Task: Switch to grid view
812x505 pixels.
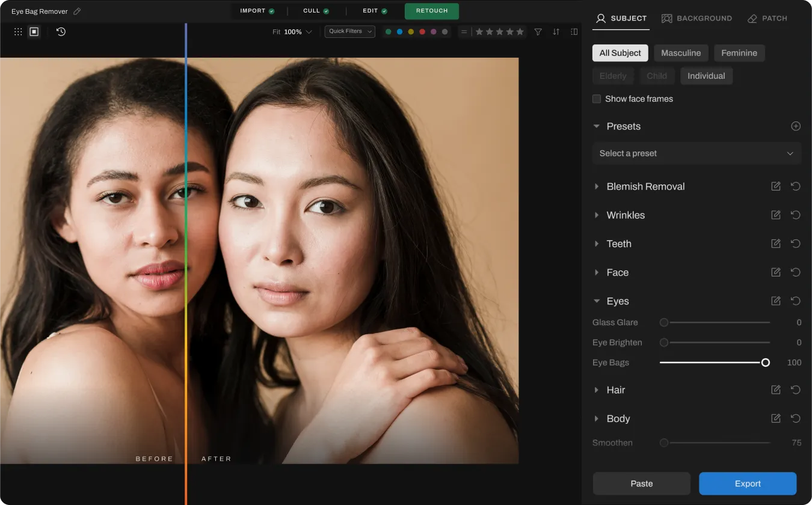Action: tap(18, 32)
